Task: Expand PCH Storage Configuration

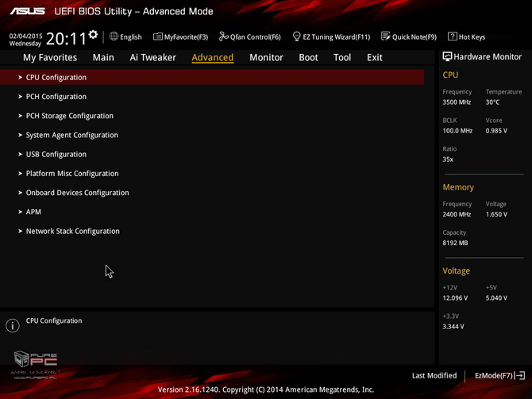Action: [x=69, y=116]
